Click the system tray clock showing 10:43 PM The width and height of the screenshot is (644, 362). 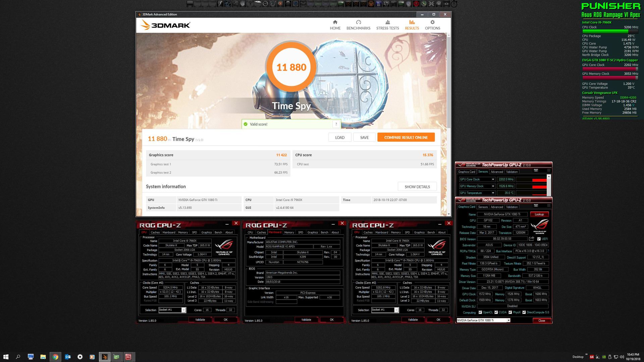[633, 355]
